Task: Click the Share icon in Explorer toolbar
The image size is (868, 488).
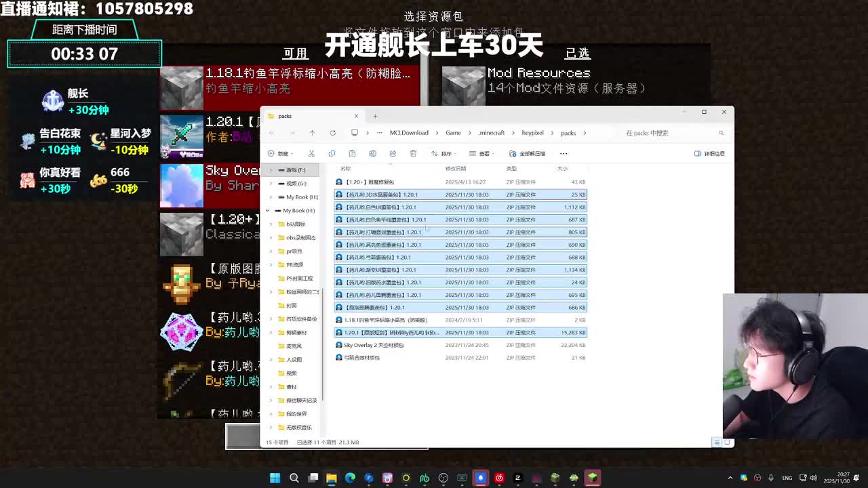Action: coord(393,153)
